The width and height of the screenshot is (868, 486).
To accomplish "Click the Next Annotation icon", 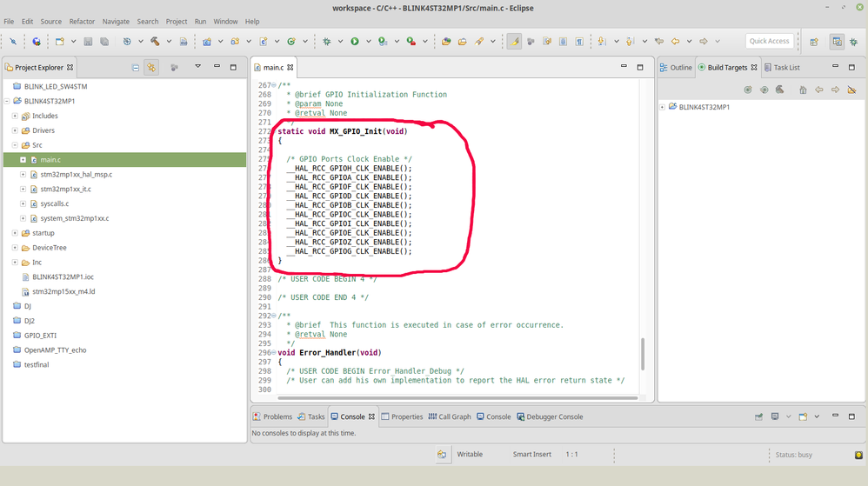I will [602, 41].
